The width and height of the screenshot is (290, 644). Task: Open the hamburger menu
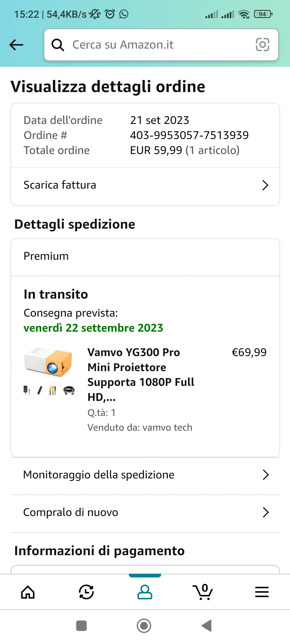tap(262, 592)
